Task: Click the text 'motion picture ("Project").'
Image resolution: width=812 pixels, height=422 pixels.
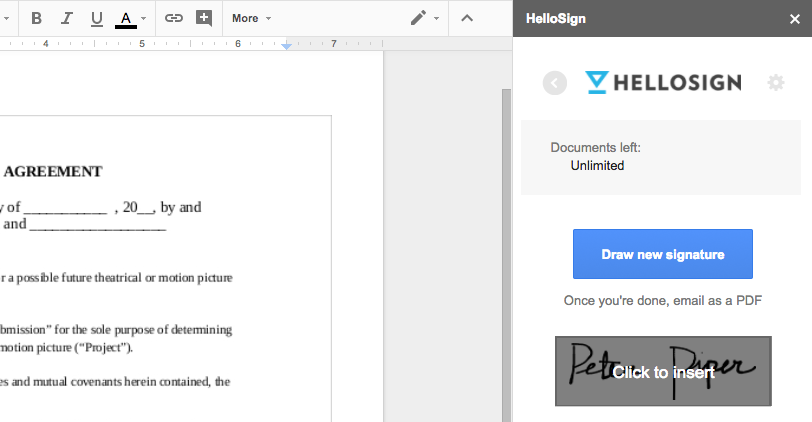Action: point(66,347)
